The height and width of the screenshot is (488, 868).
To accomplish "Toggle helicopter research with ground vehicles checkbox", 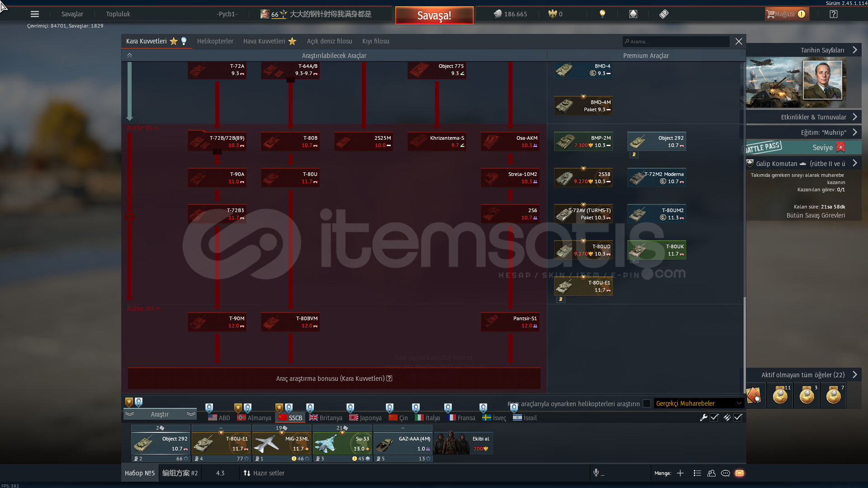I will coord(647,403).
